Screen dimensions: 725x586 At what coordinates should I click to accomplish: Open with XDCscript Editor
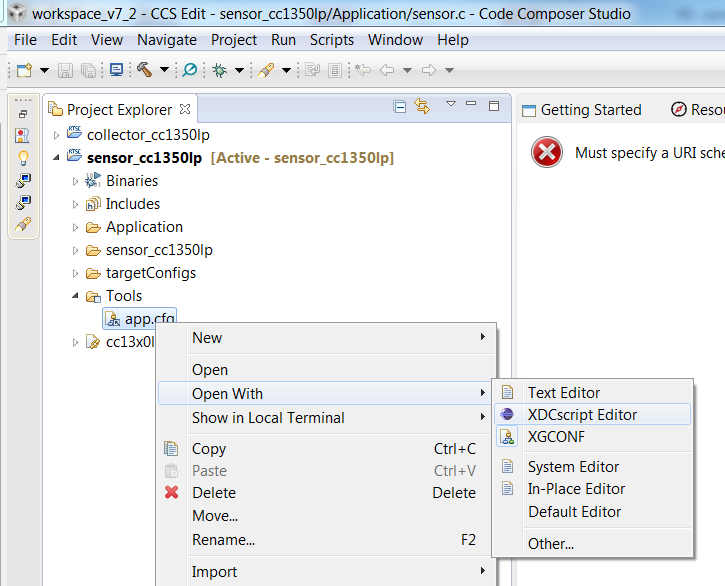coord(593,414)
